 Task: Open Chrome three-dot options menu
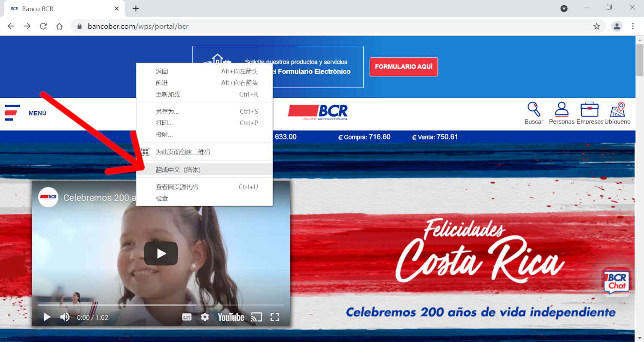pyautogui.click(x=633, y=26)
